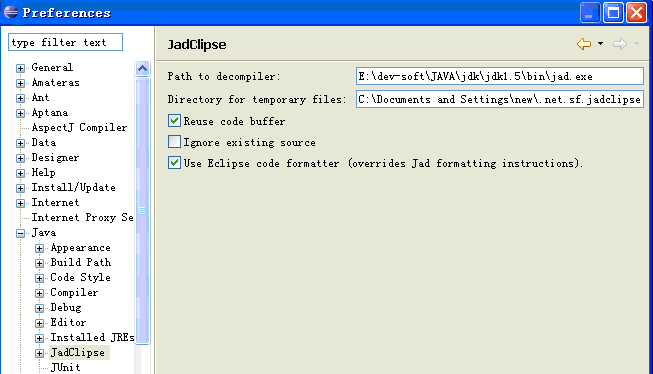Screen dimensions: 653x374
Task: Expand the Code Style node
Action: tap(39, 278)
